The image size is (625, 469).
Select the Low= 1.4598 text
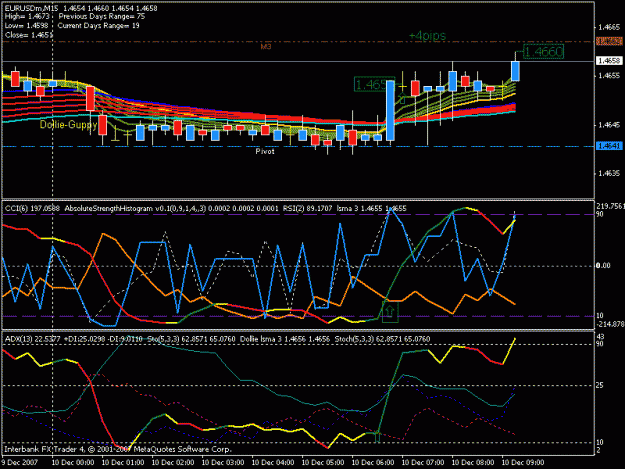click(x=26, y=26)
